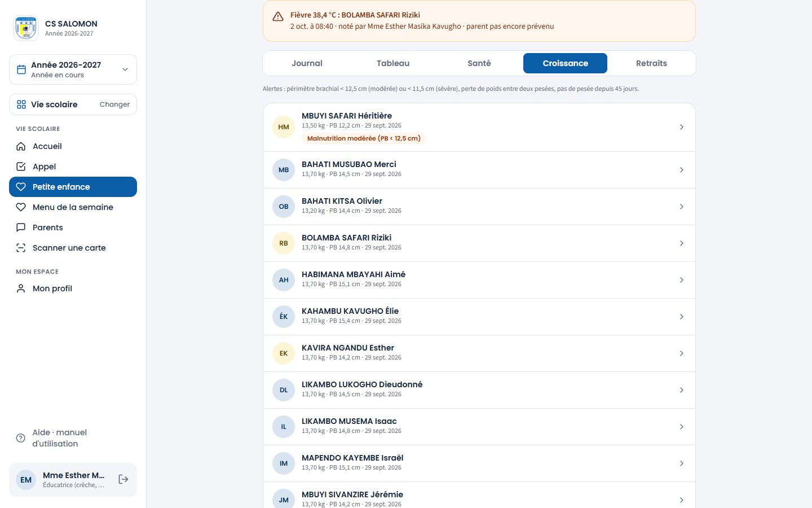The width and height of the screenshot is (812, 508).
Task: Click the fever alert warning triangle icon
Action: click(278, 16)
